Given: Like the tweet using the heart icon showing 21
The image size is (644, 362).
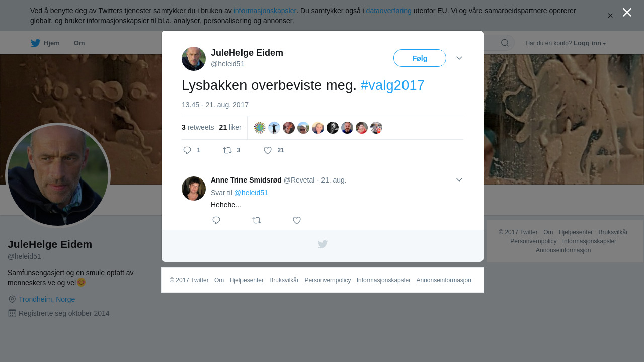Looking at the screenshot, I should coord(268,150).
